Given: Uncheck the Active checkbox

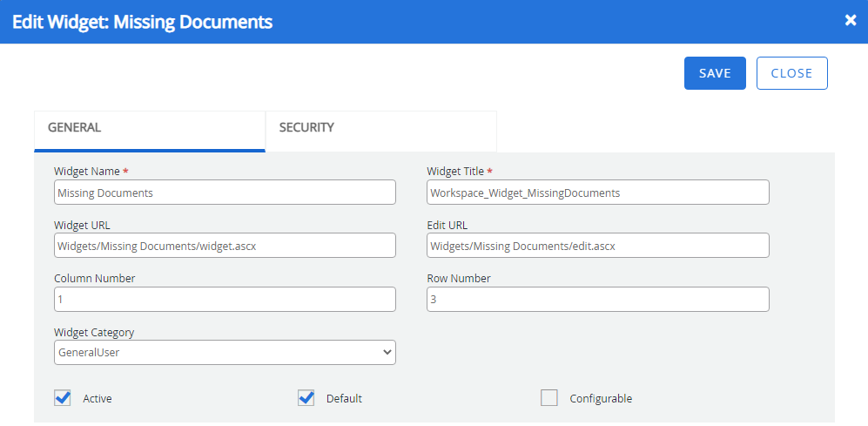Looking at the screenshot, I should point(63,398).
